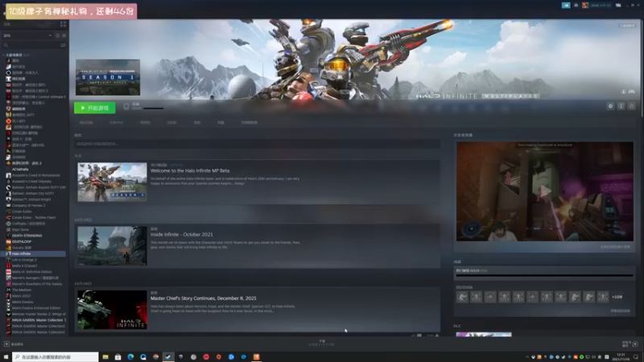Open Microsoft Edge from taskbar
The width and height of the screenshot is (644, 362).
pos(130,357)
